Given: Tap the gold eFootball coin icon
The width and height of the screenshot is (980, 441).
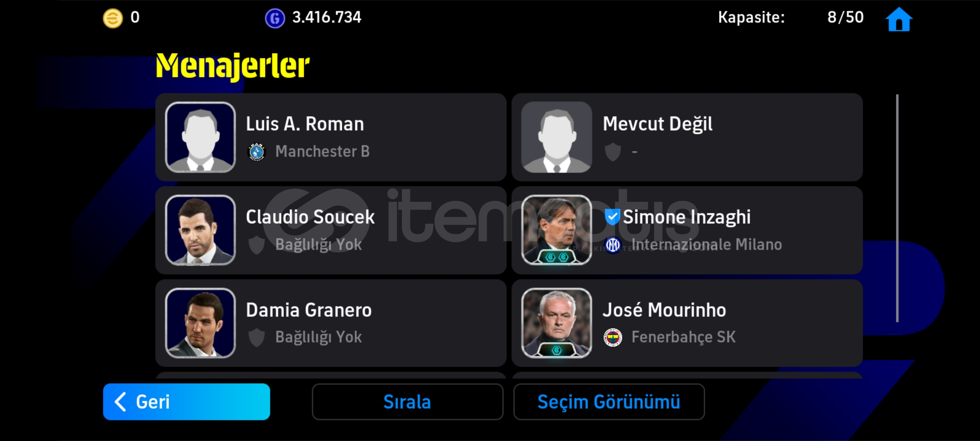Looking at the screenshot, I should click(x=113, y=18).
